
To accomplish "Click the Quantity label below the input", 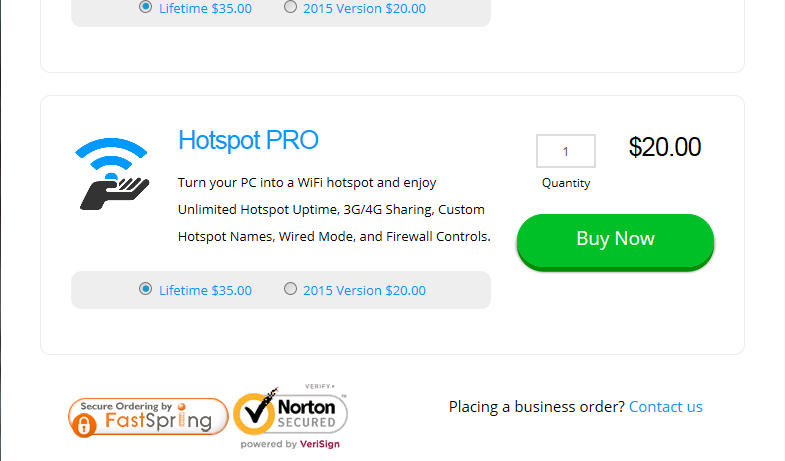I will pyautogui.click(x=566, y=183).
